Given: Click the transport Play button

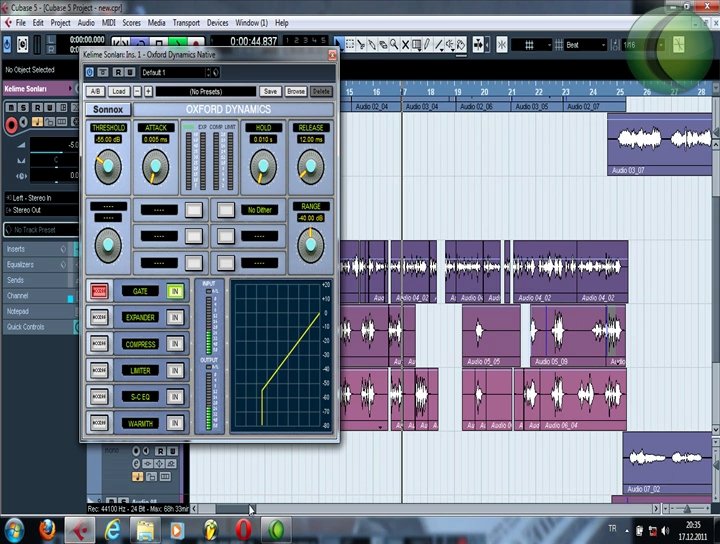Looking at the screenshot, I should coord(178,43).
